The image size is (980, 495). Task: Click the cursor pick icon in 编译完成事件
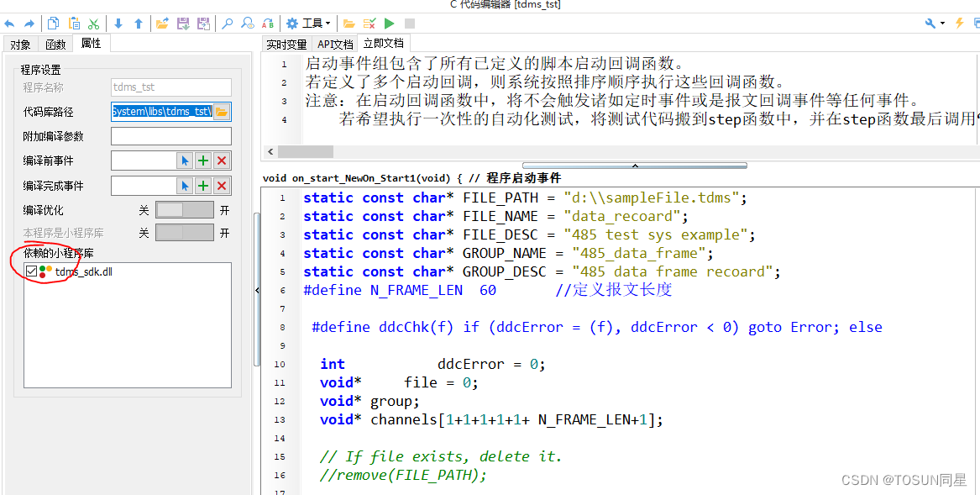185,186
